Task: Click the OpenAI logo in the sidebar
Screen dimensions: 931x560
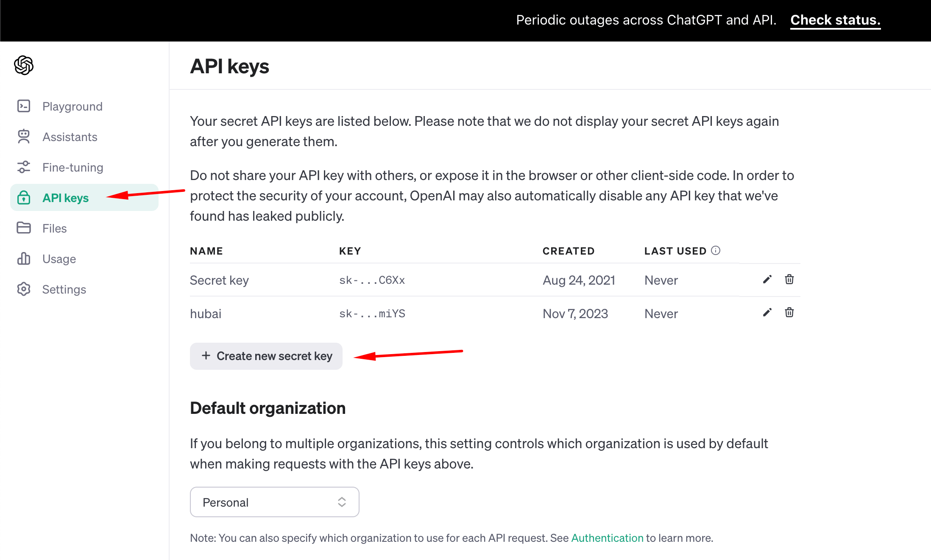Action: (24, 65)
